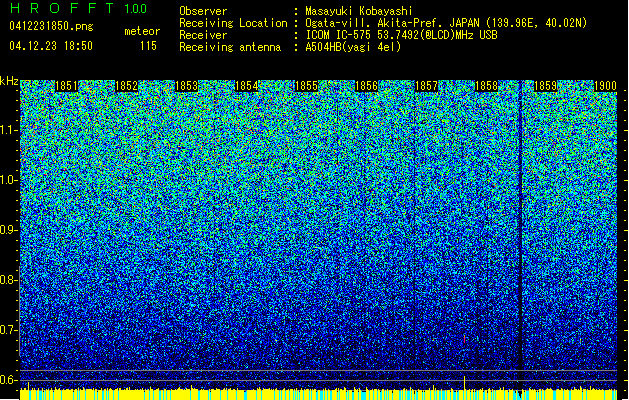Click the date stamp 04.12.23 18:50
This screenshot has height=400, width=629.
tap(51, 46)
